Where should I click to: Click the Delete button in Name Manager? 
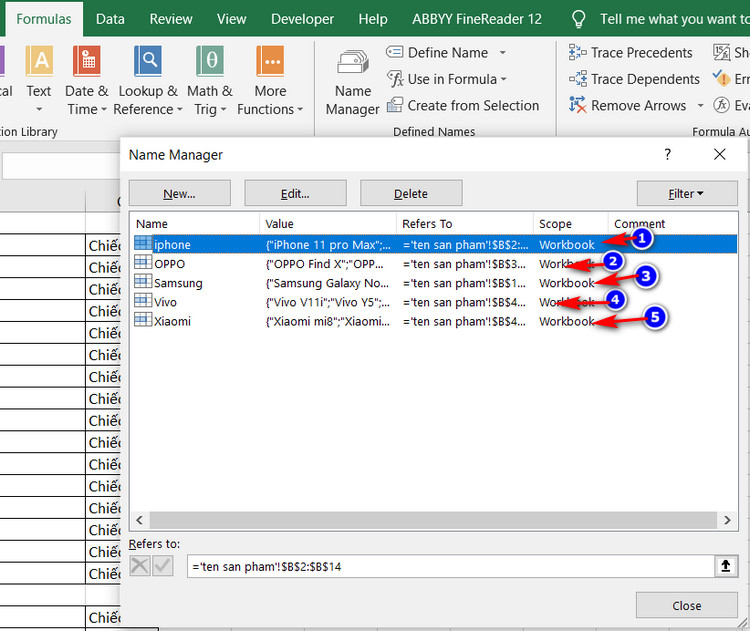coord(411,193)
